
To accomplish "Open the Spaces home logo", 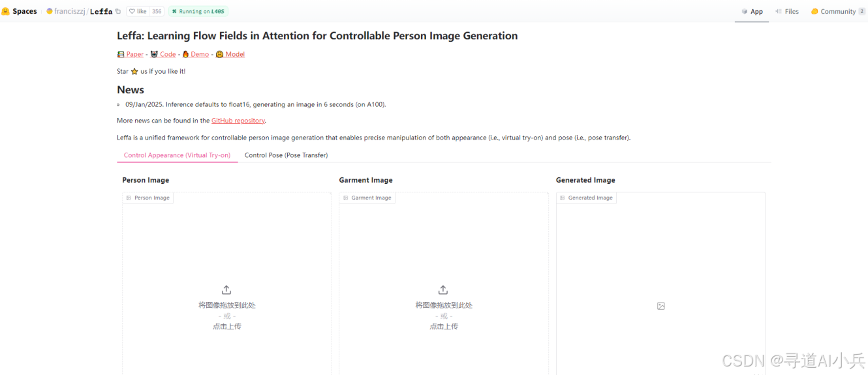I will 20,11.
